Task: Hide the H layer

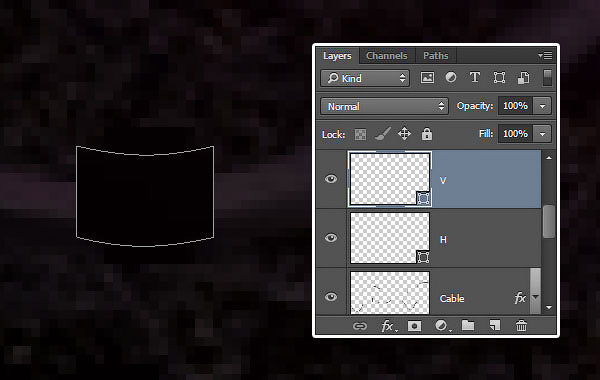Action: pos(331,238)
